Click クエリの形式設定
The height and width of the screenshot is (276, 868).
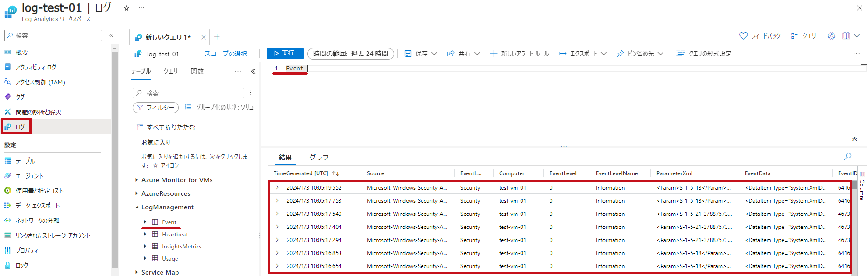pos(704,54)
